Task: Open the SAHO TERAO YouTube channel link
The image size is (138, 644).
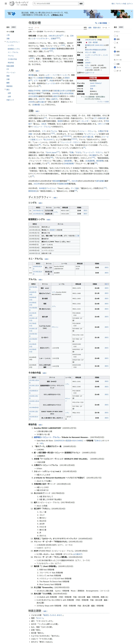Action: (95, 83)
